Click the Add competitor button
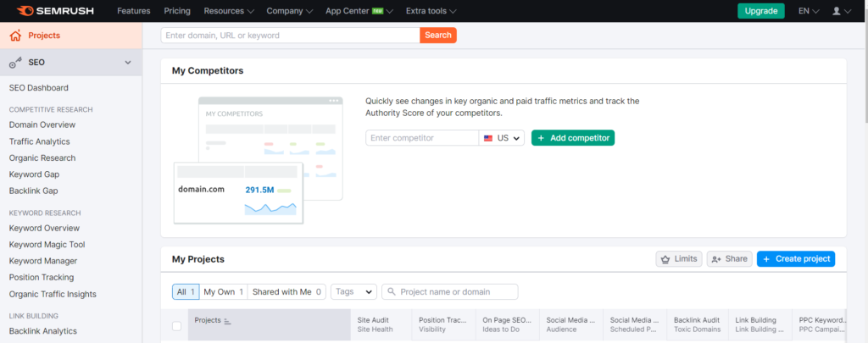The width and height of the screenshot is (868, 343). 572,137
